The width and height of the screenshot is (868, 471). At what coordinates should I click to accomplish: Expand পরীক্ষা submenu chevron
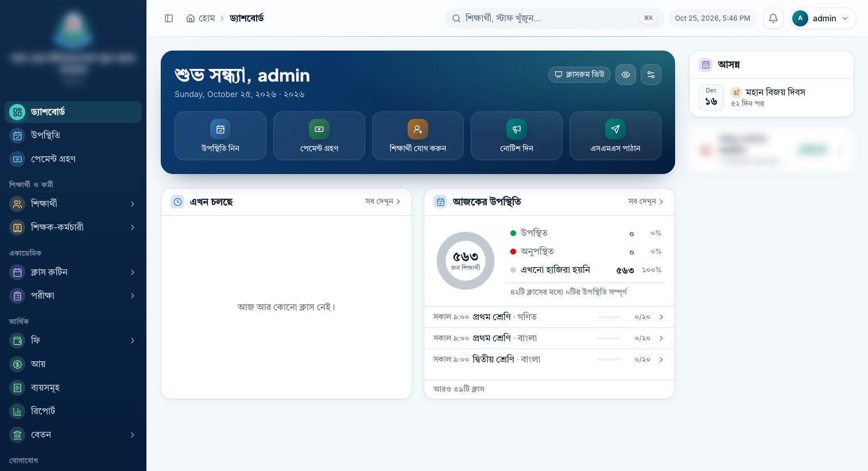133,296
